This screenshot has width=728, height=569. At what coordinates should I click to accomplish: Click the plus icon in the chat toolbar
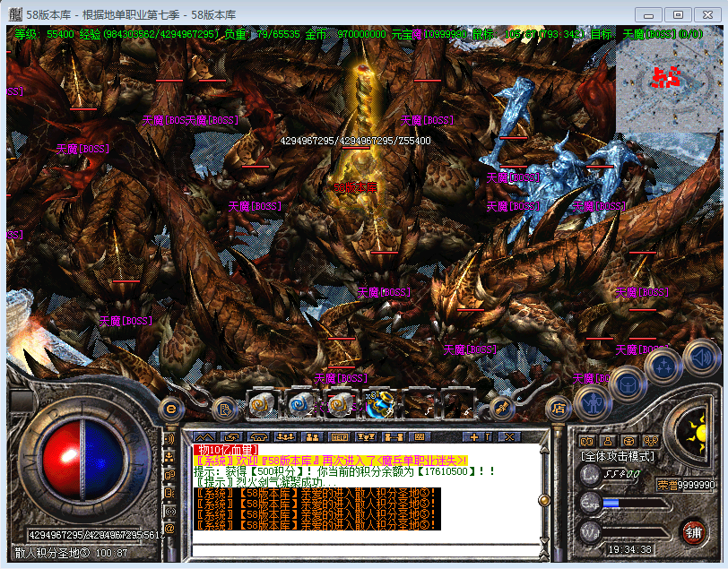[473, 436]
